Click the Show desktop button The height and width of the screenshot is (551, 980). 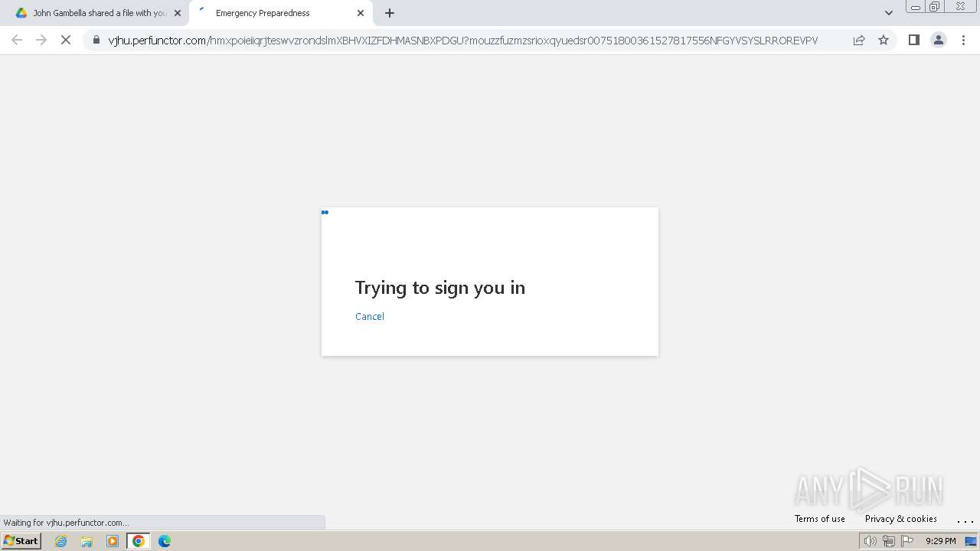point(972,541)
